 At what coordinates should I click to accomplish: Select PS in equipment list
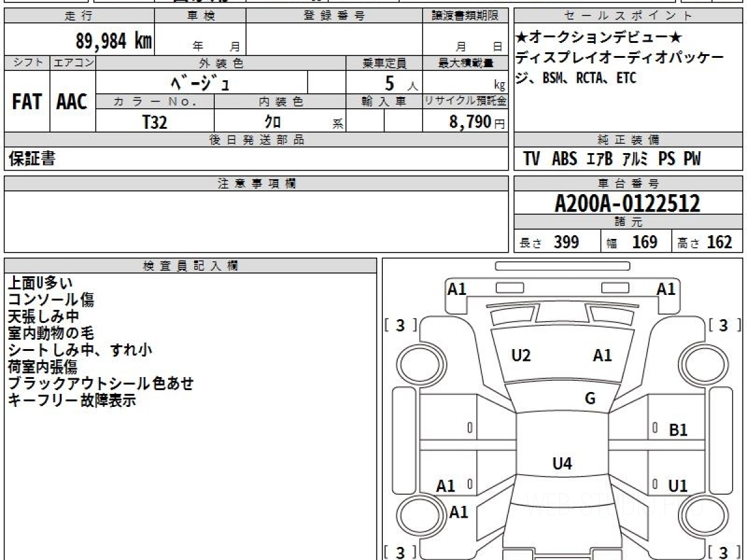[667, 159]
